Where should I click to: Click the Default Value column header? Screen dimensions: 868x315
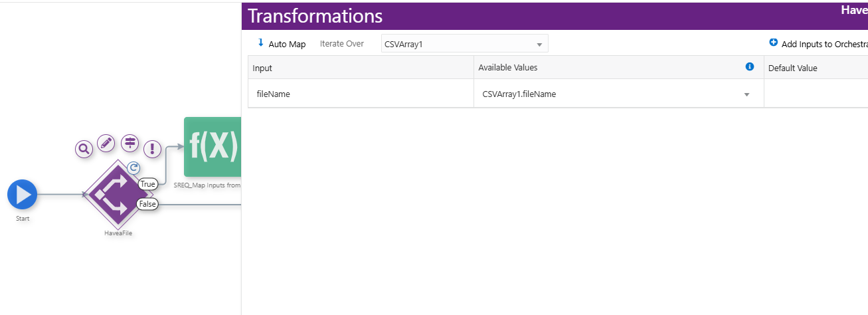coord(816,68)
